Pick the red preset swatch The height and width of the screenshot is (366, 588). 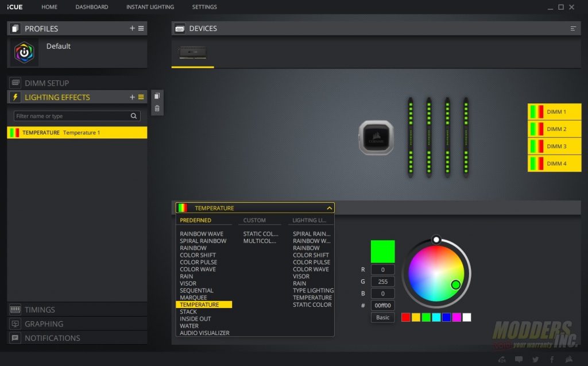(x=406, y=317)
